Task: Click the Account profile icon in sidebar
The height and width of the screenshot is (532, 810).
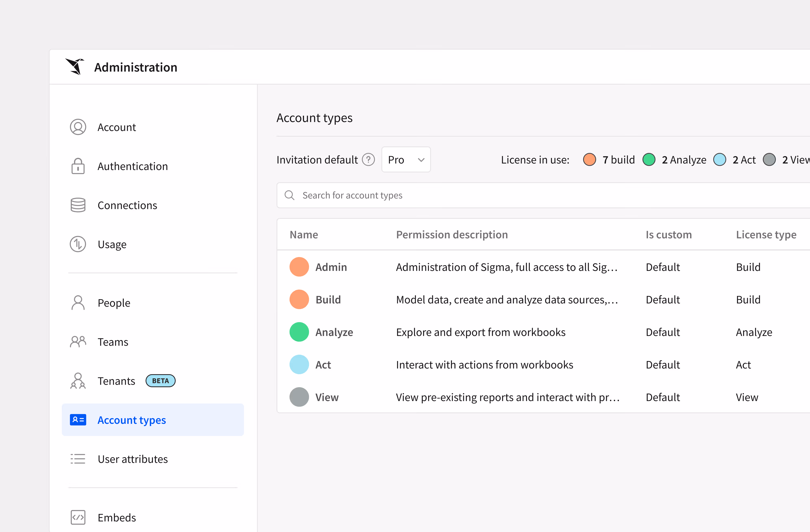Action: tap(78, 127)
